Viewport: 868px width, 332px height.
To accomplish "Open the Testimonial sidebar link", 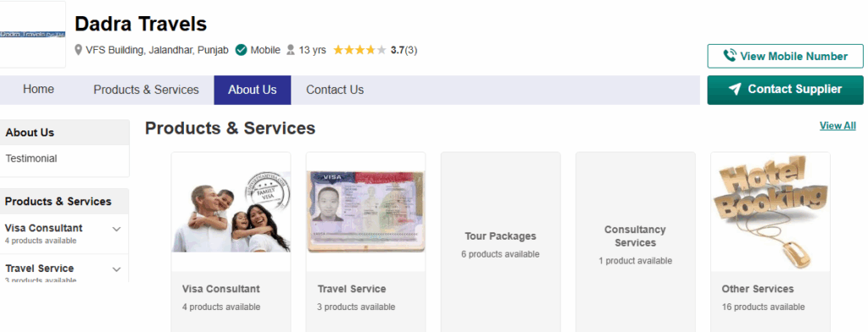I will coord(31,158).
